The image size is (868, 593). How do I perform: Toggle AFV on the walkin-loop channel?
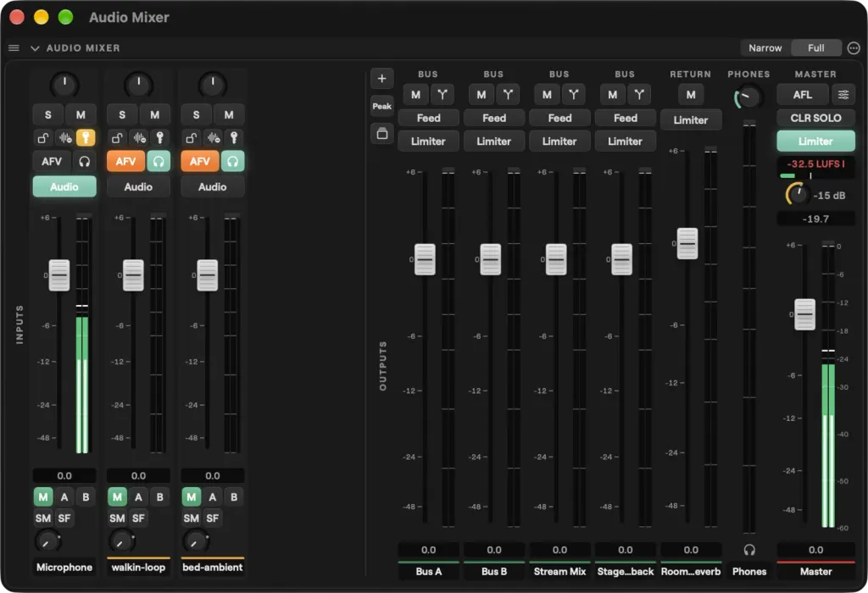coord(125,162)
